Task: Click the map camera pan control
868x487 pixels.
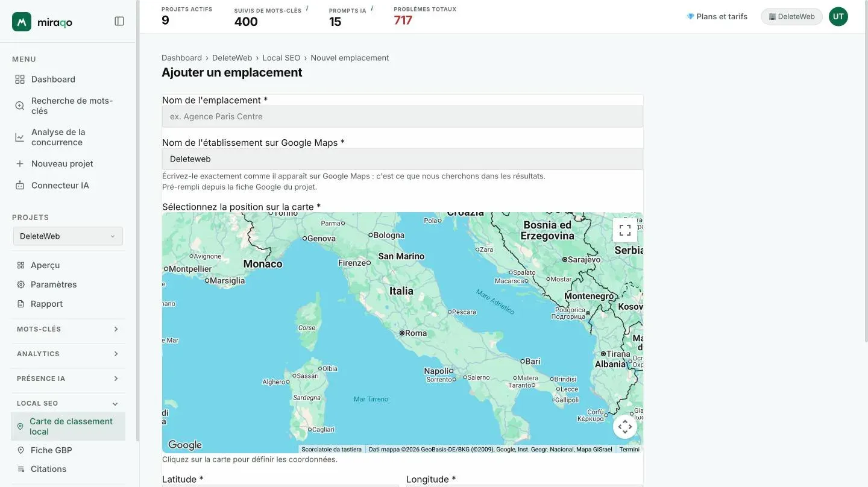Action: pyautogui.click(x=625, y=427)
